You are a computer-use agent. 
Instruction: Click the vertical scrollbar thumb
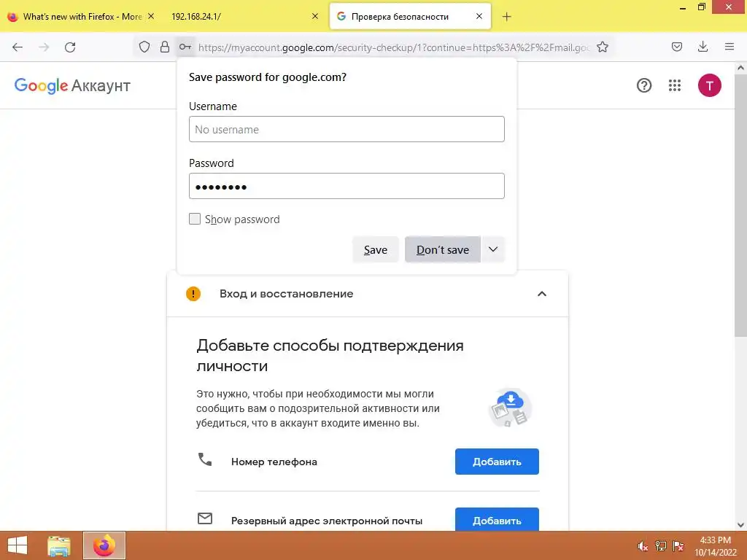point(741,205)
